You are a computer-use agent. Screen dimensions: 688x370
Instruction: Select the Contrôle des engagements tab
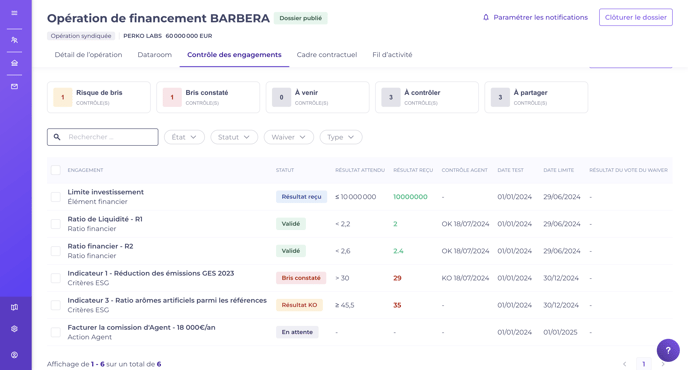[x=234, y=55]
